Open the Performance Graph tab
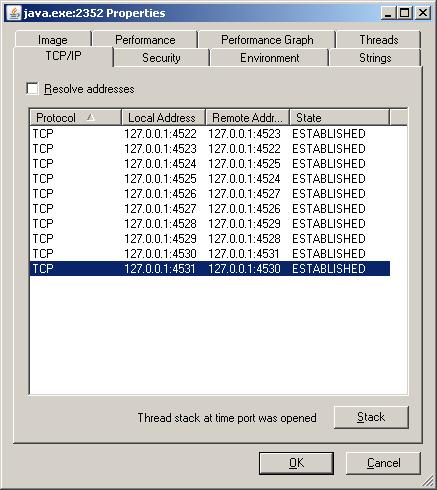 click(267, 40)
